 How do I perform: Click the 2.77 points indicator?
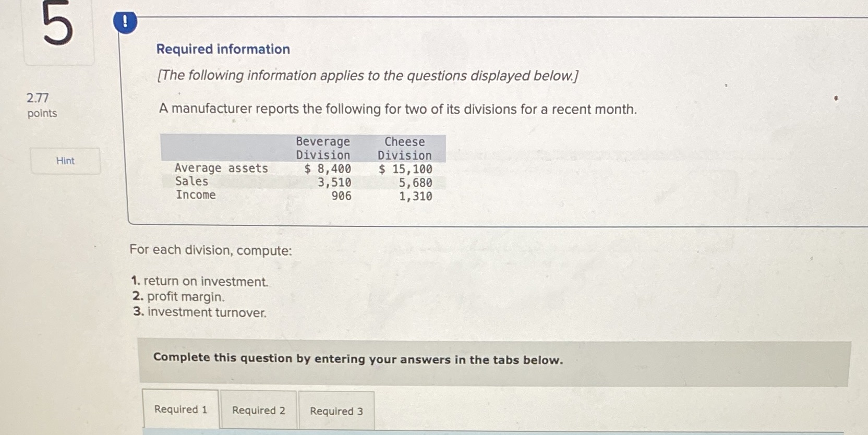[41, 105]
